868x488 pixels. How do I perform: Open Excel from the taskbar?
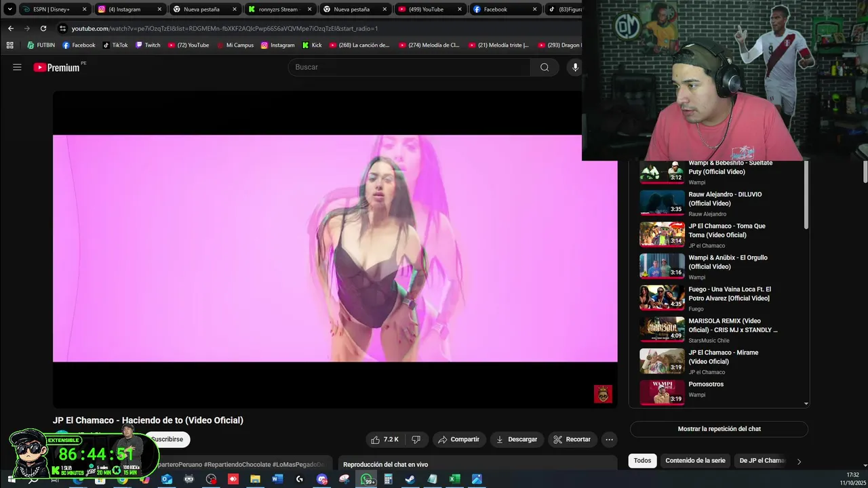pos(454,479)
